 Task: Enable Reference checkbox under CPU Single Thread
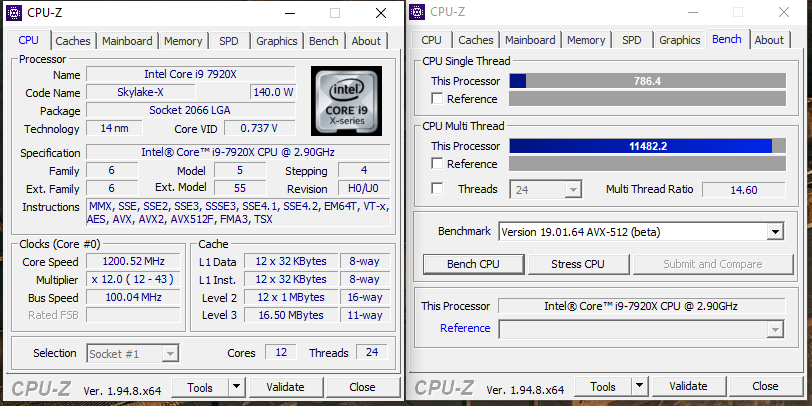tap(437, 98)
